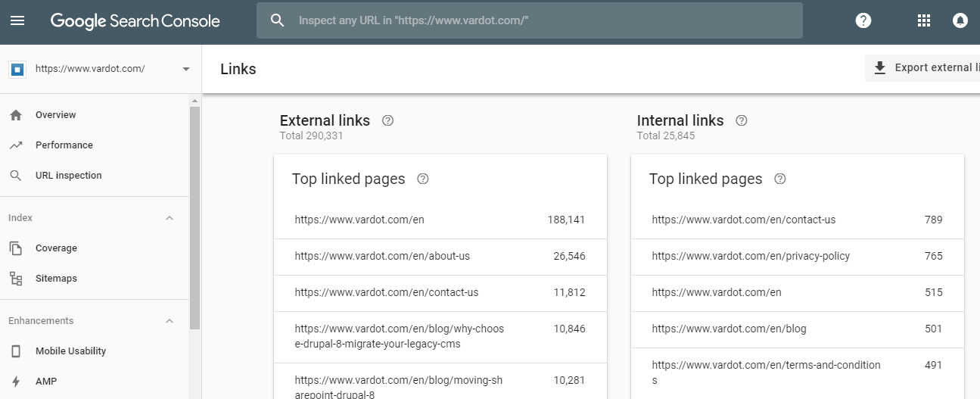
Task: Click the 10,846 link count
Action: click(x=569, y=329)
